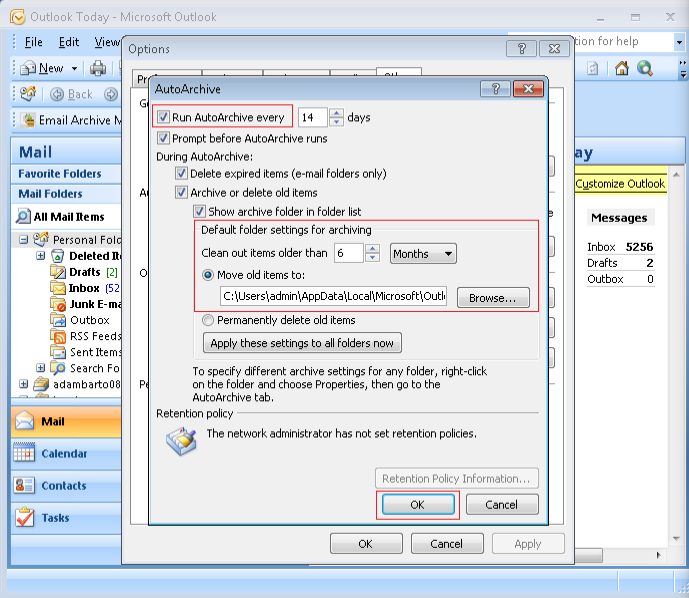This screenshot has height=598, width=689.
Task: Toggle Prompt before AutoArchive runs checkbox
Action: point(163,138)
